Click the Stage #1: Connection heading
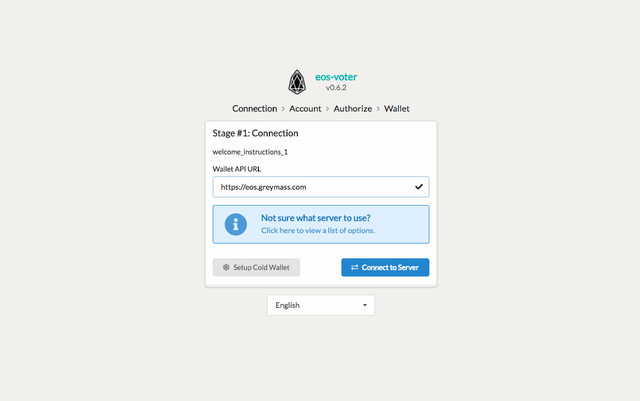 pos(255,133)
